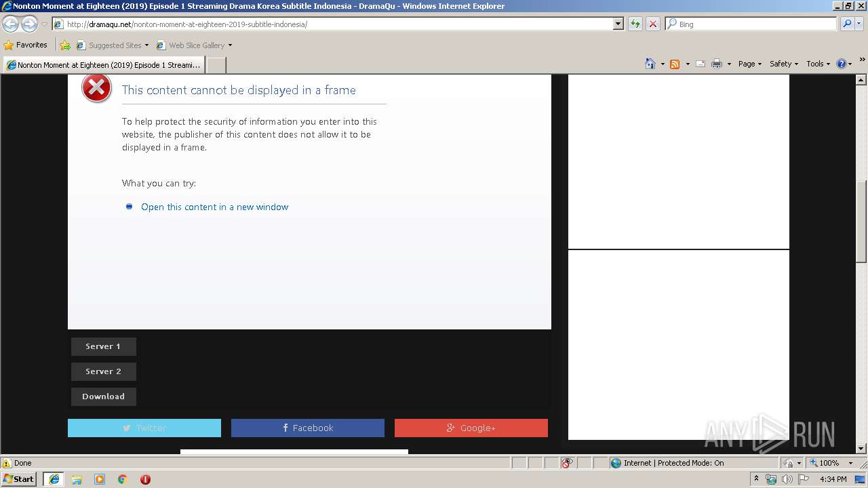Click the scrollbar down arrow
The image size is (868, 488).
pos(862,448)
